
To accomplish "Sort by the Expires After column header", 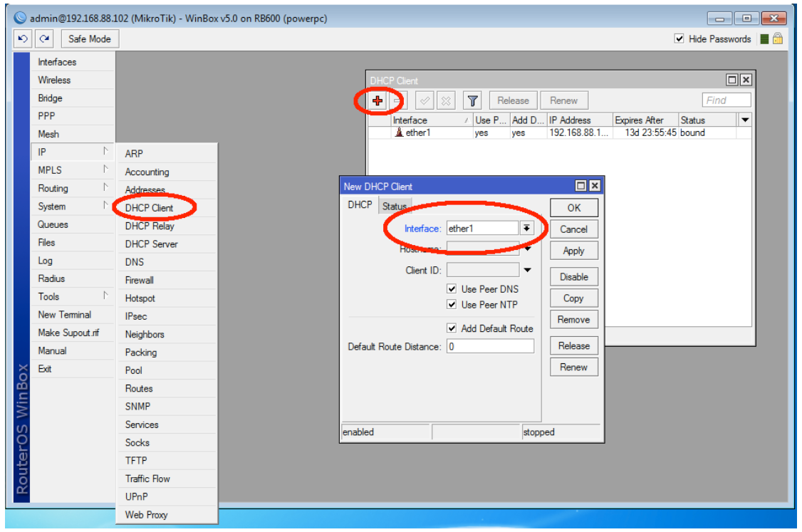I will 645,120.
